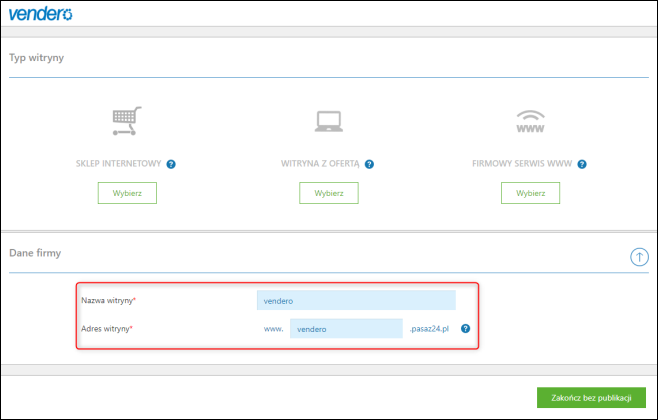
Task: Click the Dane firmy heading
Action: click(35, 253)
